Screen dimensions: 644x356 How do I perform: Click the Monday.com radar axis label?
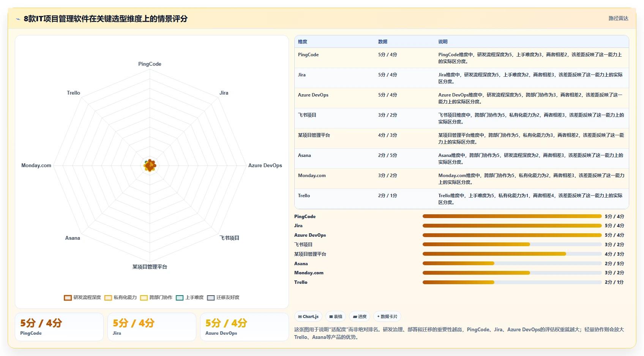point(36,165)
